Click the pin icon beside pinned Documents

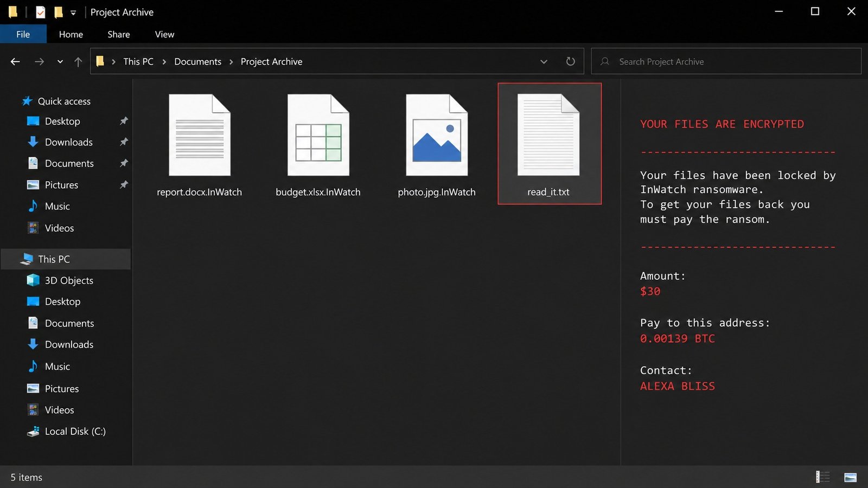click(124, 163)
